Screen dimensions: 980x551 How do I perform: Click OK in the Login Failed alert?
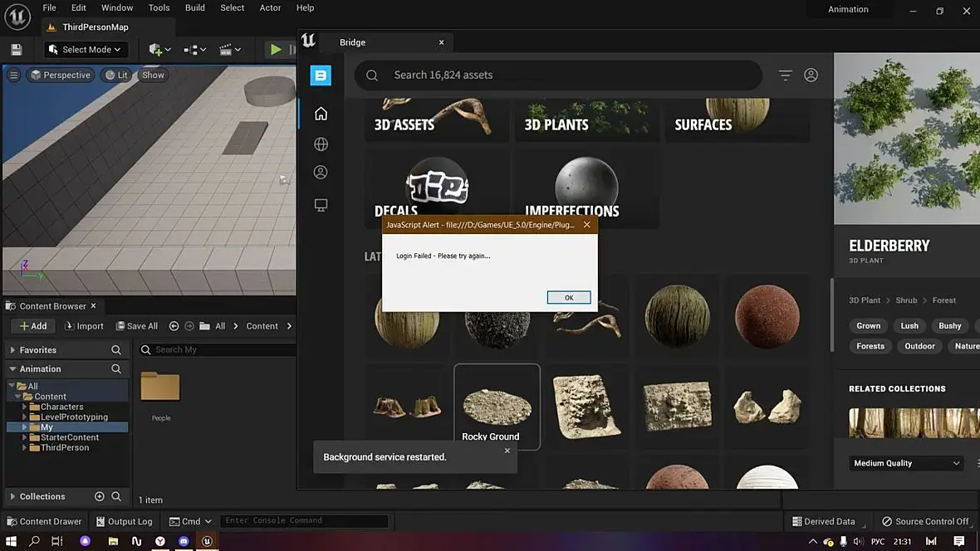tap(569, 297)
